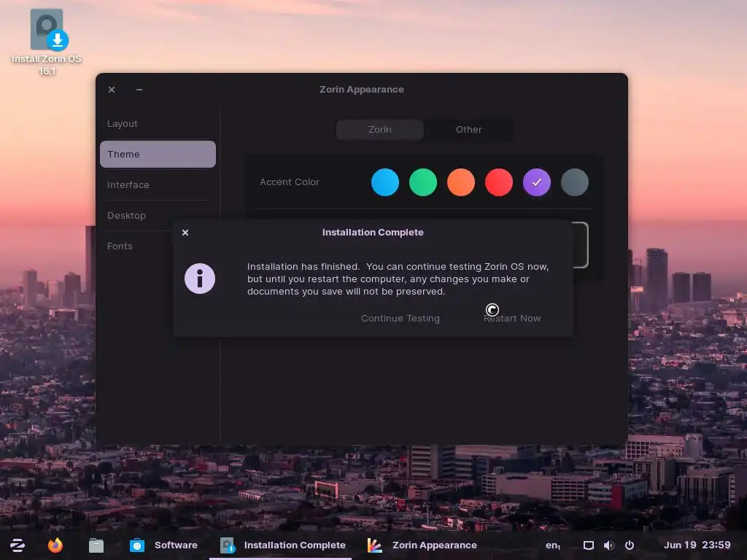The height and width of the screenshot is (560, 747).
Task: Click the Installation Complete dialog title
Action: [373, 233]
